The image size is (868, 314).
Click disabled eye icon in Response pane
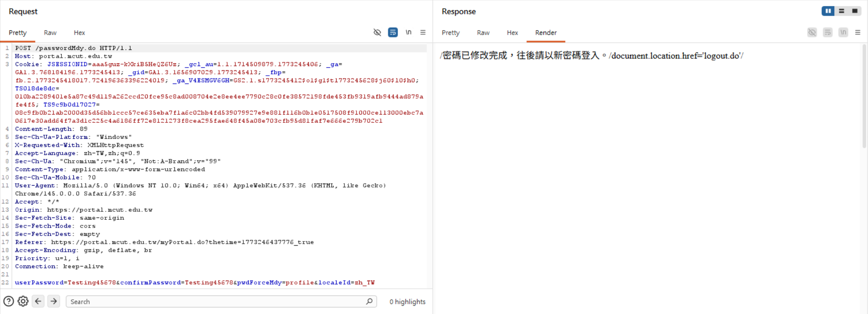click(x=812, y=32)
